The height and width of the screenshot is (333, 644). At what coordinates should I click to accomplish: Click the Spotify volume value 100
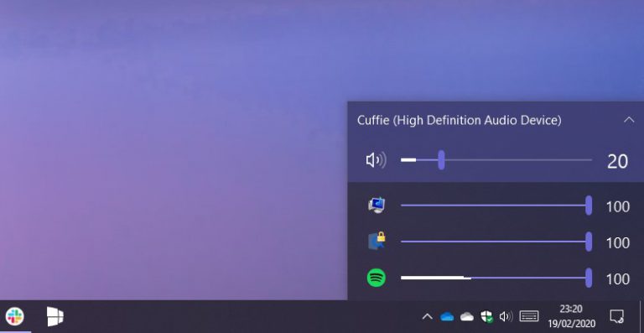[618, 279]
